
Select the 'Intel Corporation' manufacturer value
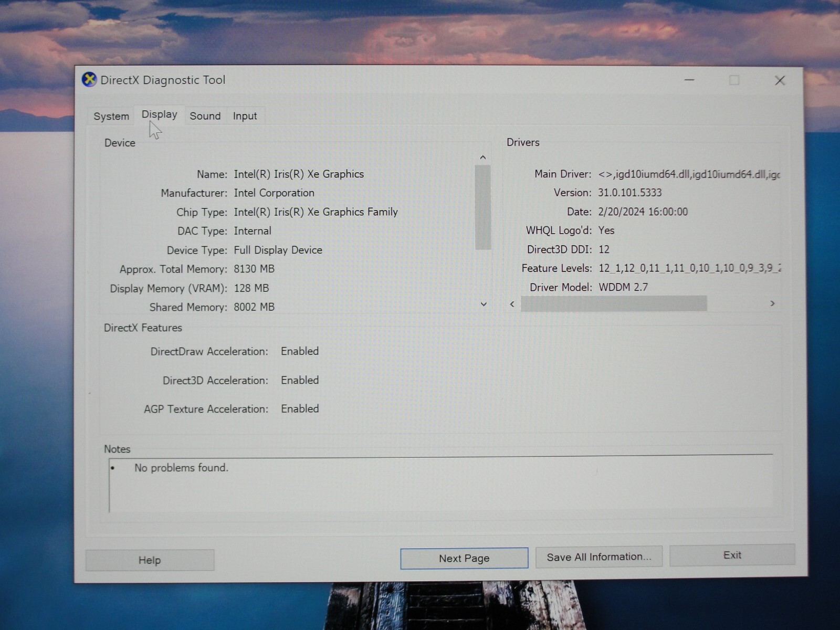274,193
